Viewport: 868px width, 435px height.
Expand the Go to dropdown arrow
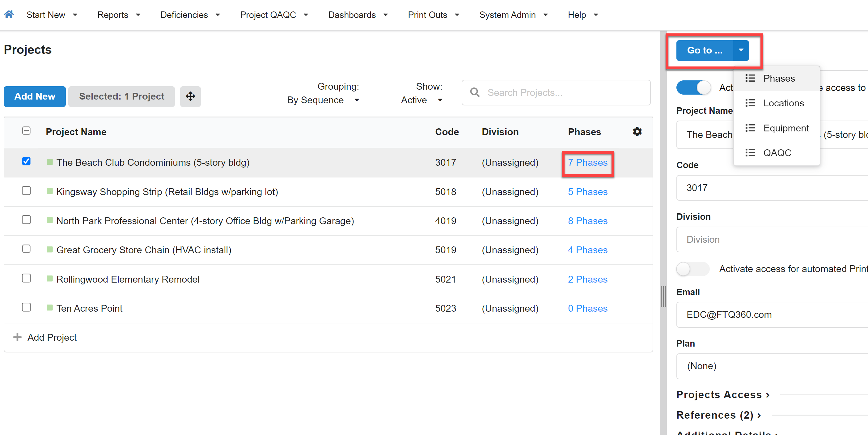(x=741, y=50)
